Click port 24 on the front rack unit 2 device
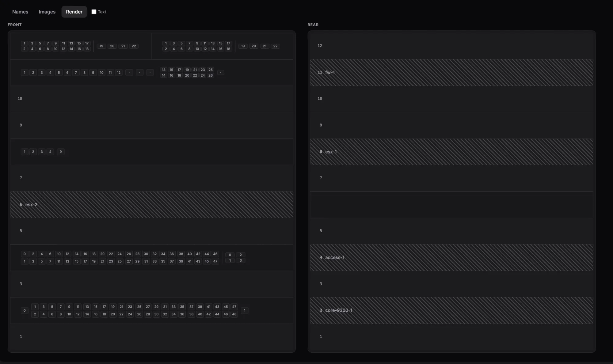 130,314
